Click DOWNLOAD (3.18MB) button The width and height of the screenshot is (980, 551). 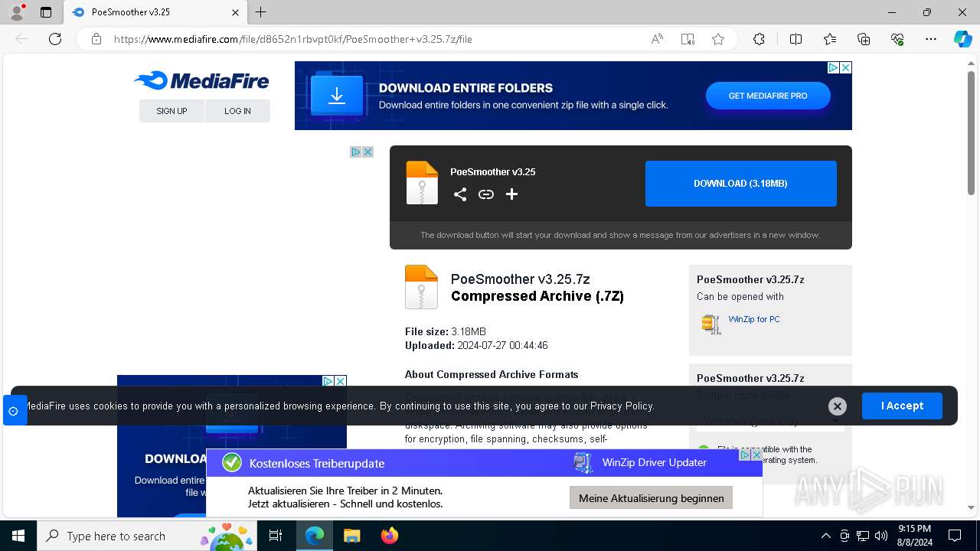[740, 184]
